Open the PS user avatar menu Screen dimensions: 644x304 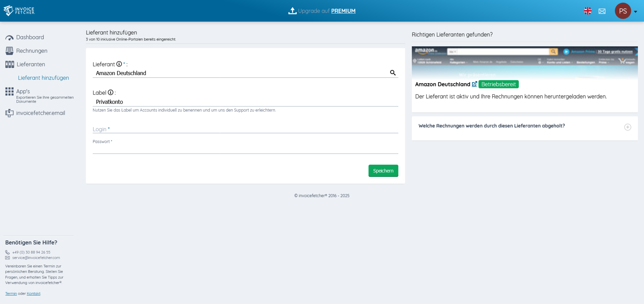pos(623,11)
